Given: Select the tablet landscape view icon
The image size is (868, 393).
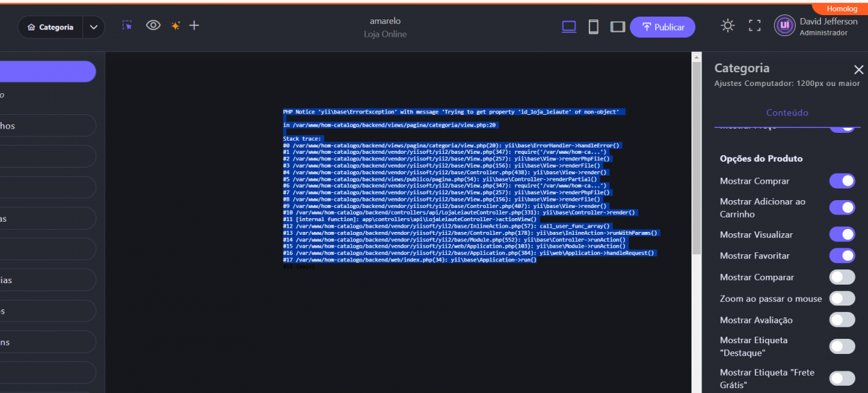Looking at the screenshot, I should [x=617, y=27].
